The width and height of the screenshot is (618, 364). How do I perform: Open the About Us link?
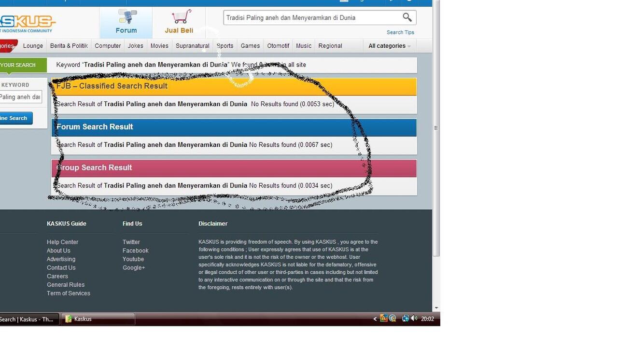coord(58,251)
